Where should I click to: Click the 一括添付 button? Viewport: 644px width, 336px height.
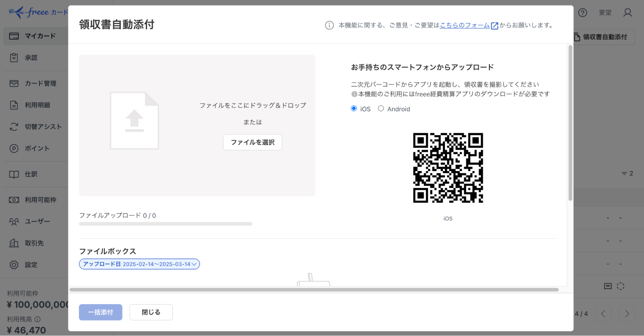click(101, 312)
